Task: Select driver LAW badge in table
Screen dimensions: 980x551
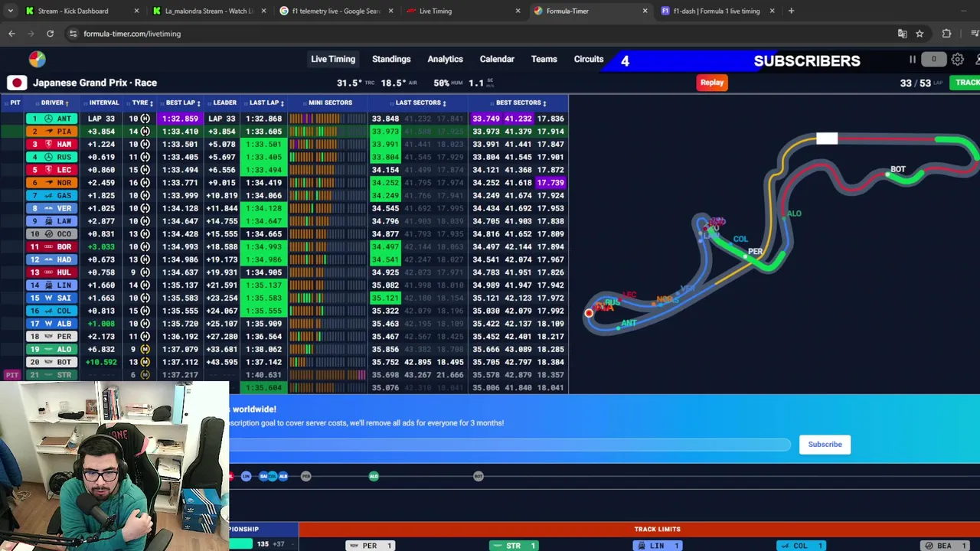Action: (51, 221)
